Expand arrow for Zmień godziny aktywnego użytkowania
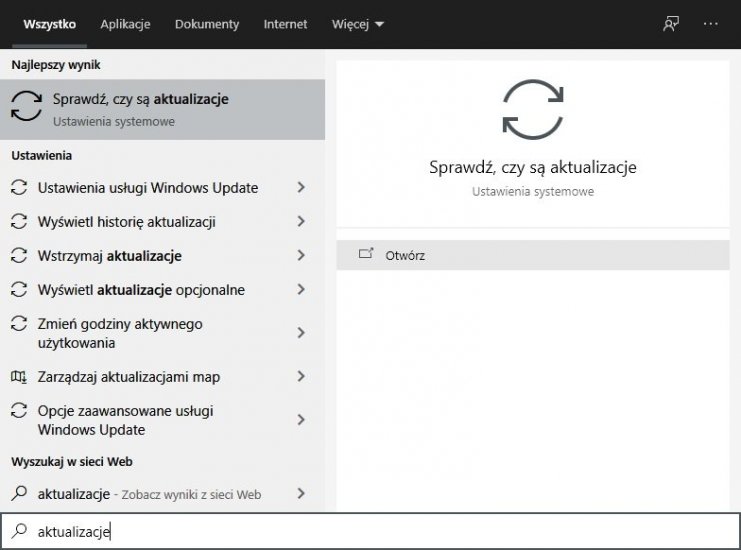This screenshot has width=741, height=550. (x=301, y=333)
